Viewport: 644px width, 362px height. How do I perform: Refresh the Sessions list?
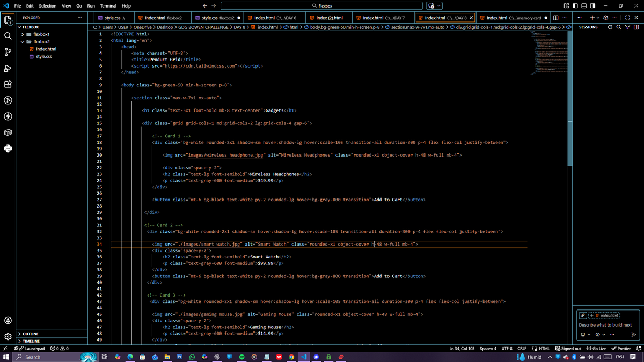[610, 27]
